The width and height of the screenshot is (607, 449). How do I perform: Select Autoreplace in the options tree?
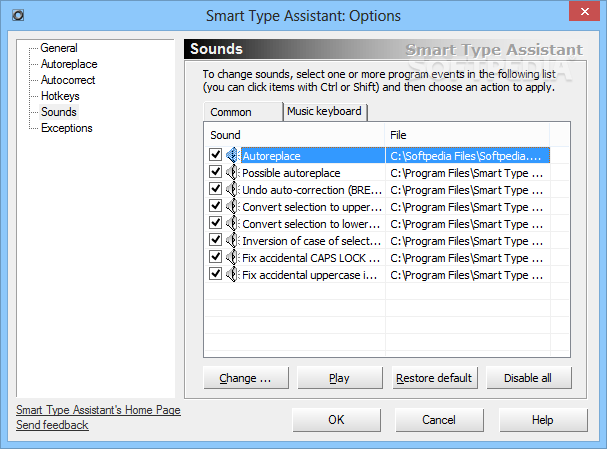tap(69, 64)
